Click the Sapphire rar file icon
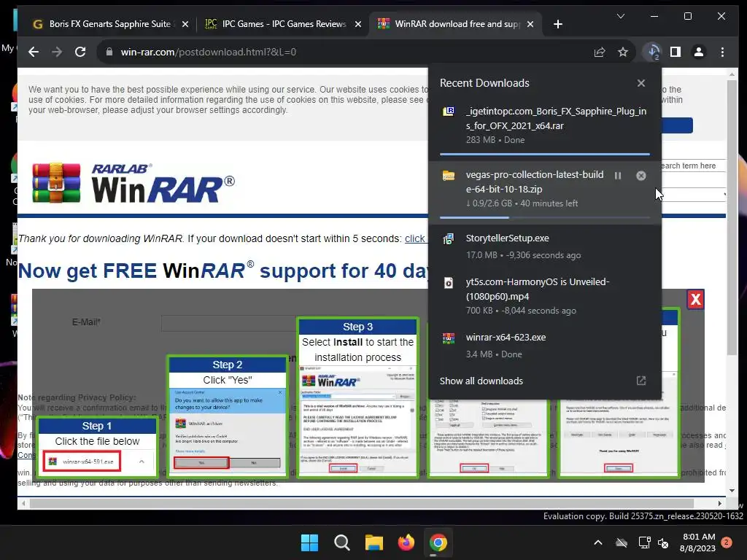Viewport: 747px width, 560px height. pyautogui.click(x=449, y=112)
